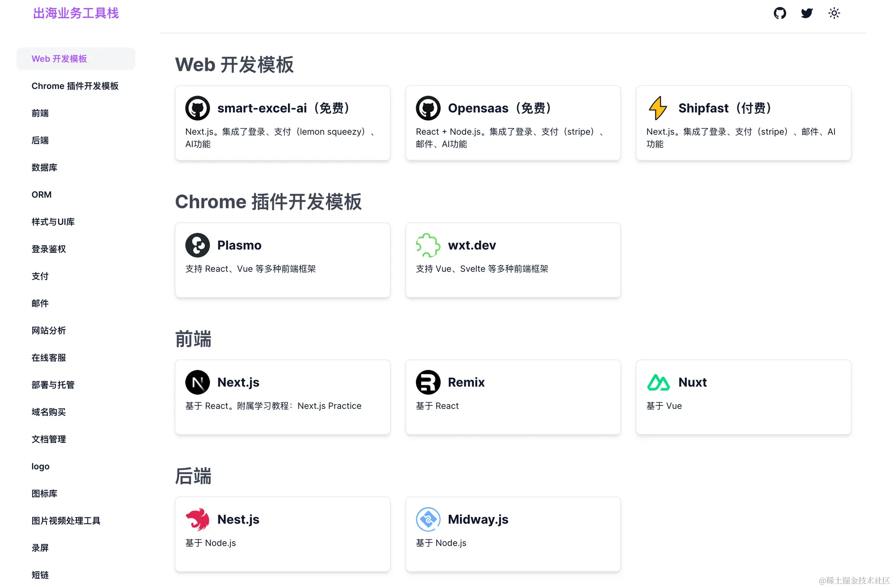The width and height of the screenshot is (893, 588).
Task: Open the Midway.js card title
Action: (478, 519)
